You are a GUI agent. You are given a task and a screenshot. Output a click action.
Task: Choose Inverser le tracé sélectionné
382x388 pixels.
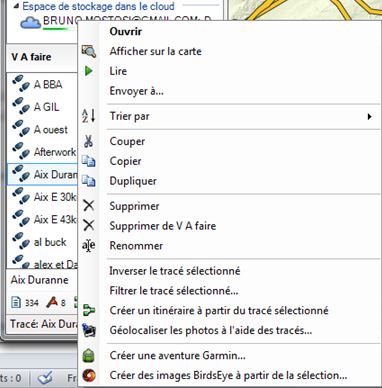[175, 271]
